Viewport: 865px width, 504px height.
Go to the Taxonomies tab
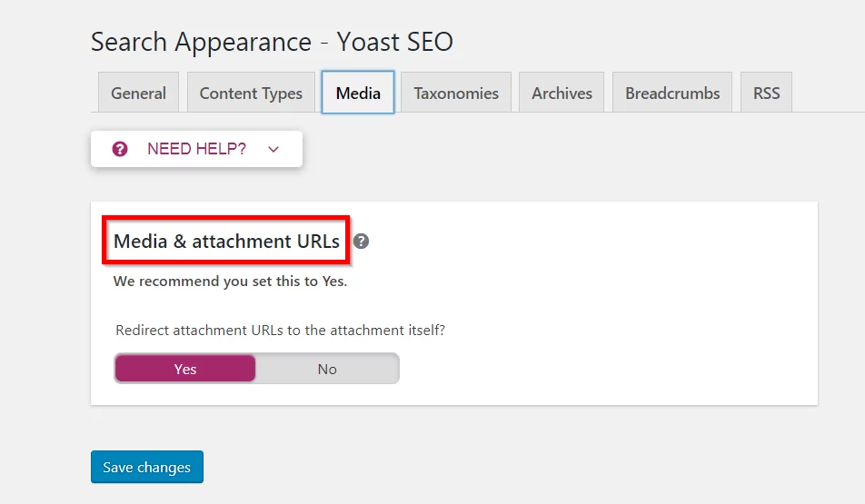[456, 93]
